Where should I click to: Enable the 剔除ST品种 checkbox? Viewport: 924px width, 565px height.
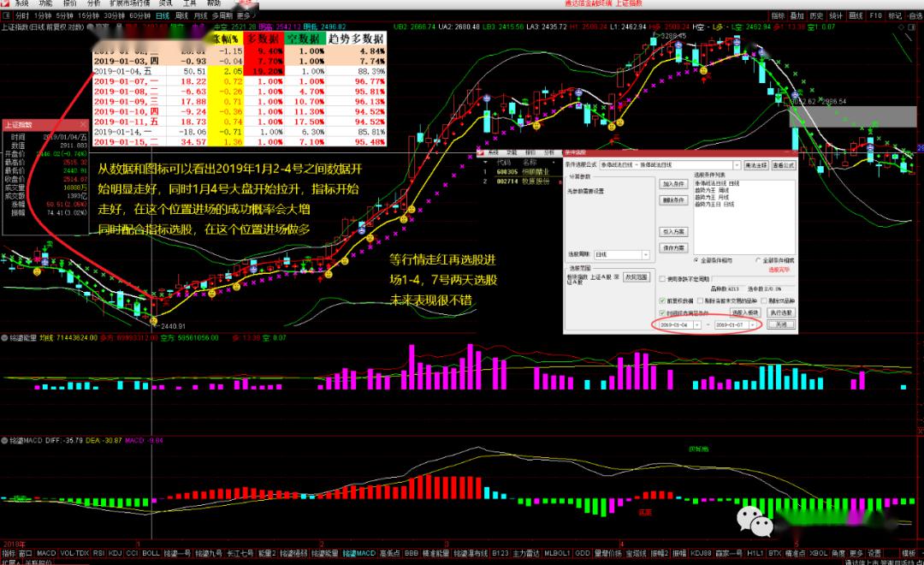(763, 300)
